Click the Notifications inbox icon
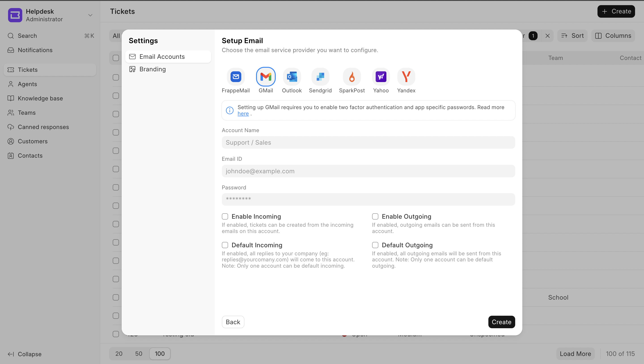 (11, 50)
